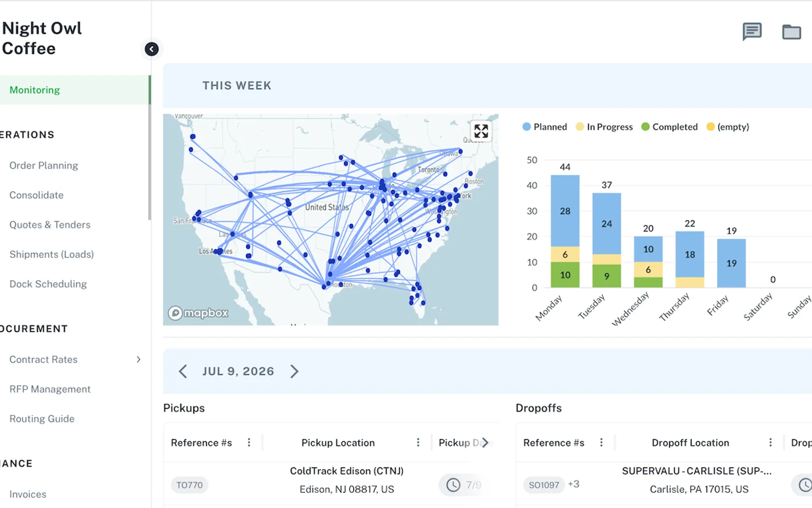Screen dimensions: 812x508
Task: Click Carlisle, PA 17015, US address
Action: pos(699,489)
